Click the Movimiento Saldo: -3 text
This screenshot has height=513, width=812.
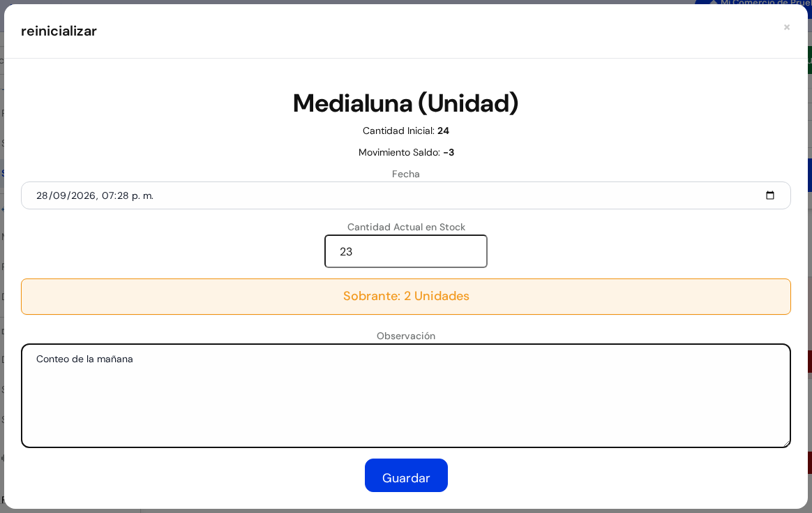point(406,152)
